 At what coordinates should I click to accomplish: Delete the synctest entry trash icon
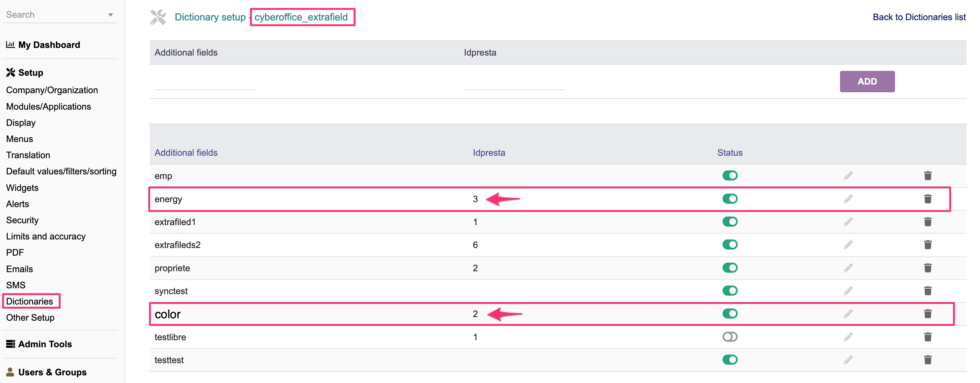point(927,291)
